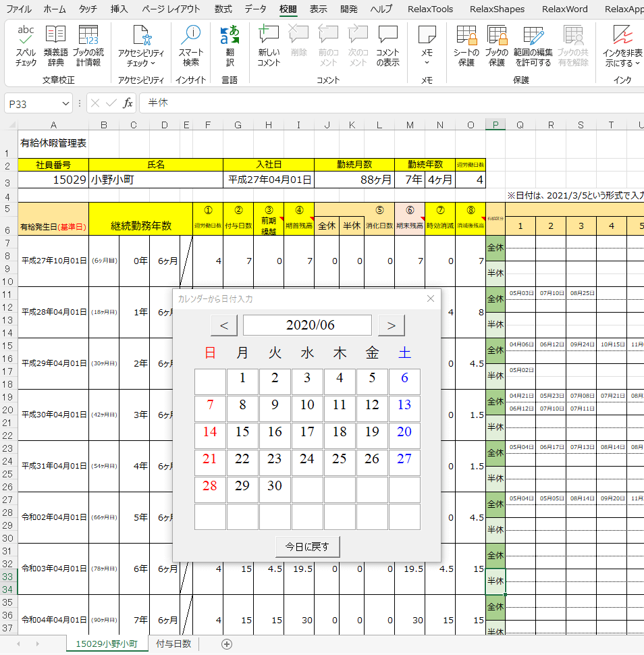Run the スペルチェック spelling check

pos(26,45)
